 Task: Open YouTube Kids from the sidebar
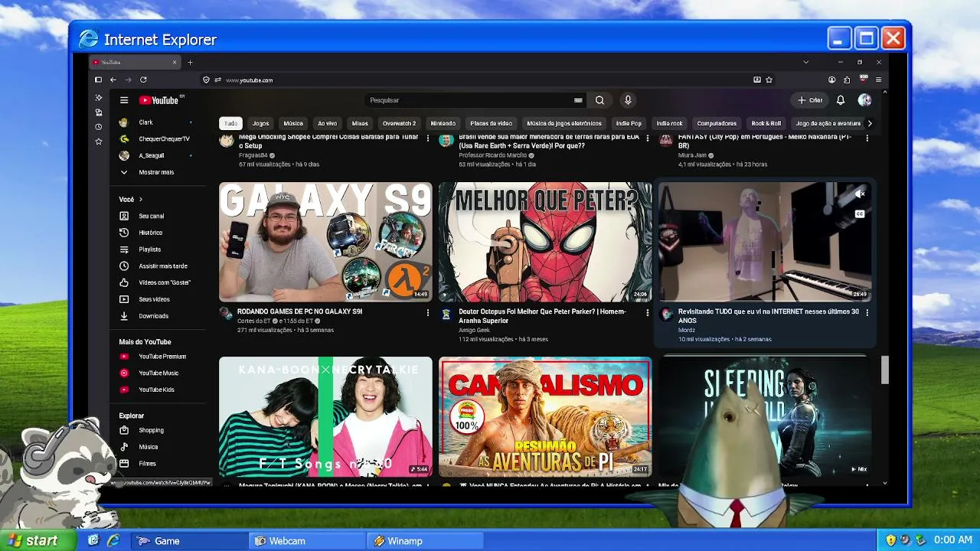[156, 390]
